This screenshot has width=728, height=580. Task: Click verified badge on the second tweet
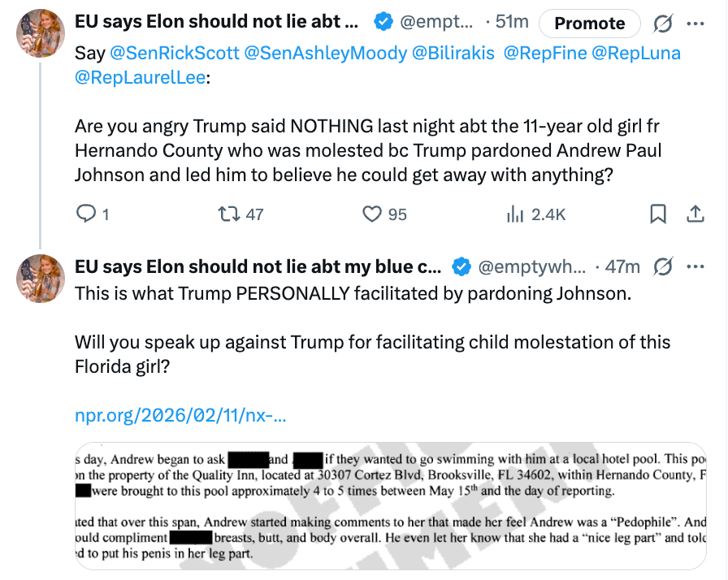[461, 266]
